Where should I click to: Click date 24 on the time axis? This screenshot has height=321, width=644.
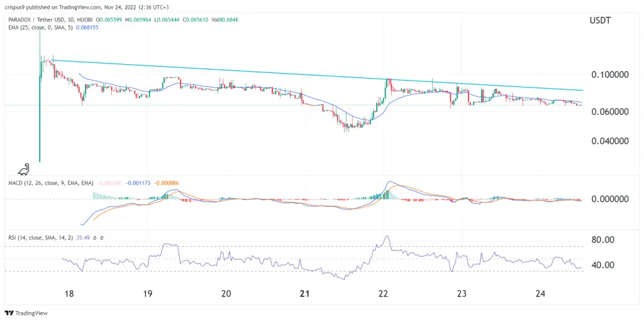click(x=540, y=293)
